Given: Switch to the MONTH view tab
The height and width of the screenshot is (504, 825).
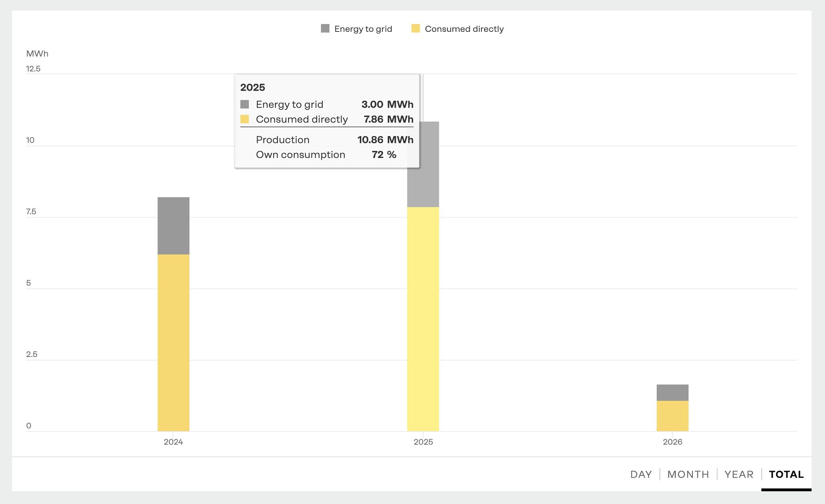Looking at the screenshot, I should point(688,474).
